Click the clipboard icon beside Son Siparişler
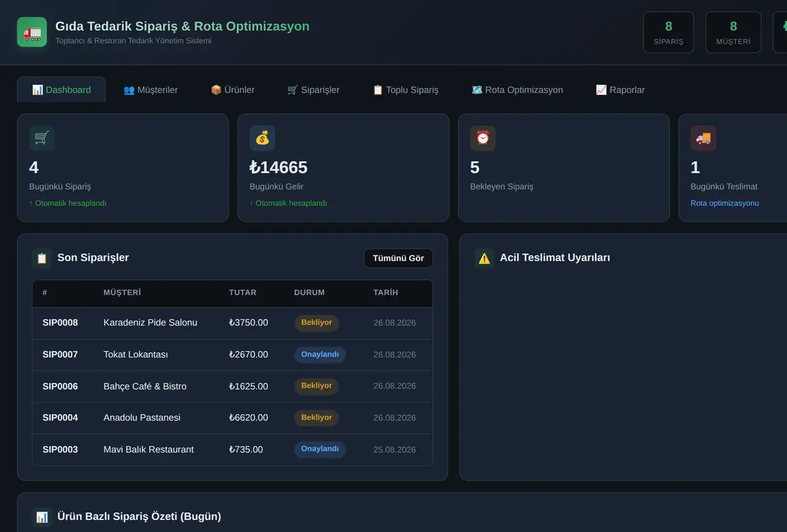The image size is (787, 532). click(42, 258)
